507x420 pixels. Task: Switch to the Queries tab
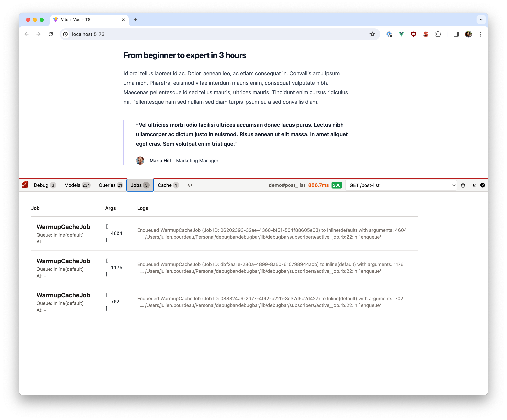click(x=110, y=185)
